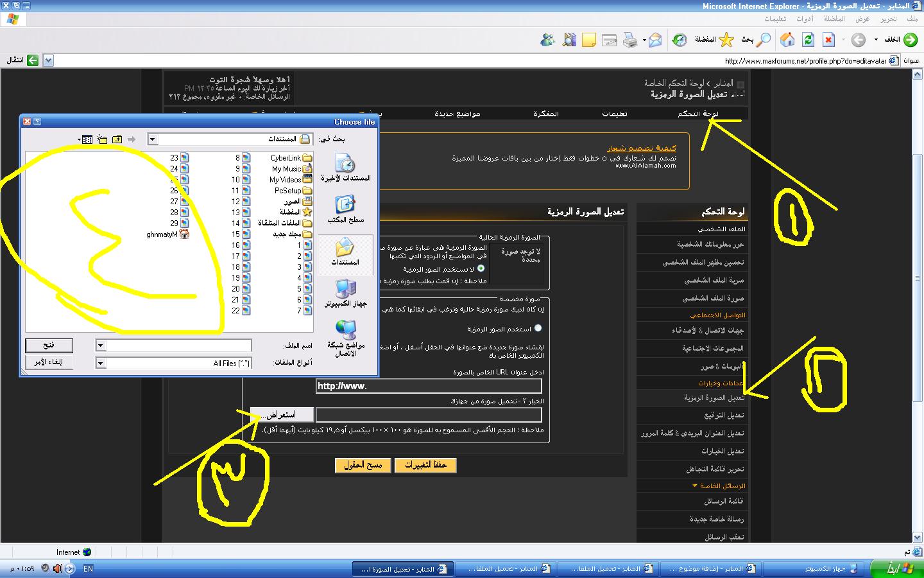Select the My Music folder

coord(292,169)
